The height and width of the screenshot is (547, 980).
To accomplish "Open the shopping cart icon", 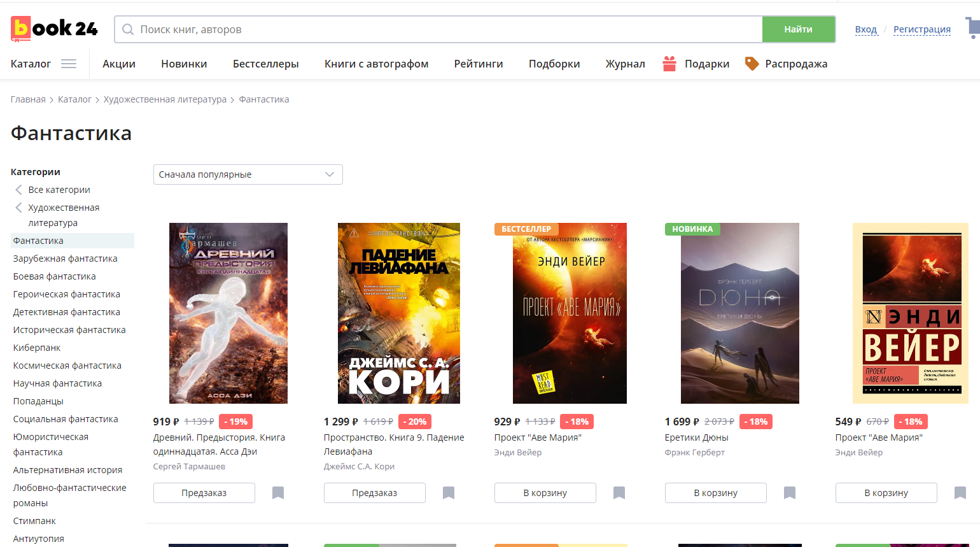I will (x=973, y=28).
